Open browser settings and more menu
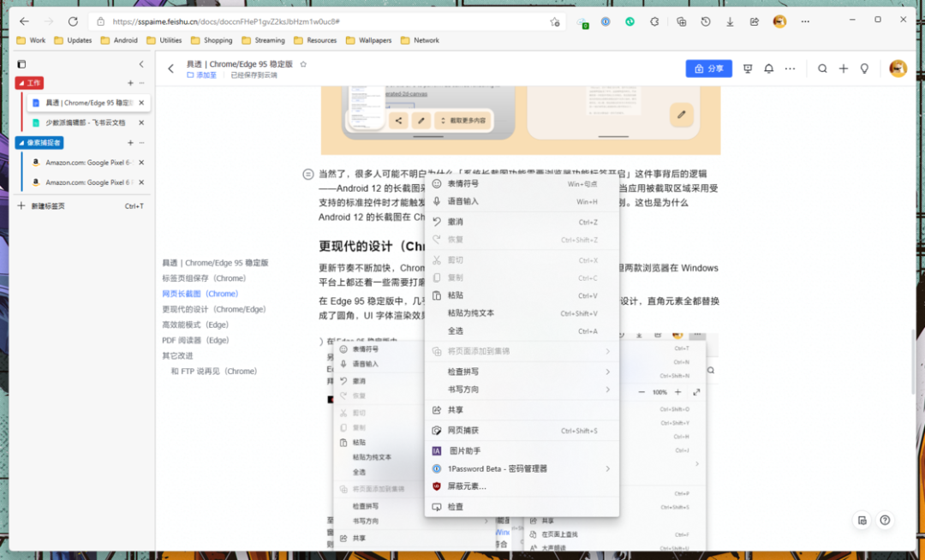This screenshot has width=925, height=560. [805, 21]
